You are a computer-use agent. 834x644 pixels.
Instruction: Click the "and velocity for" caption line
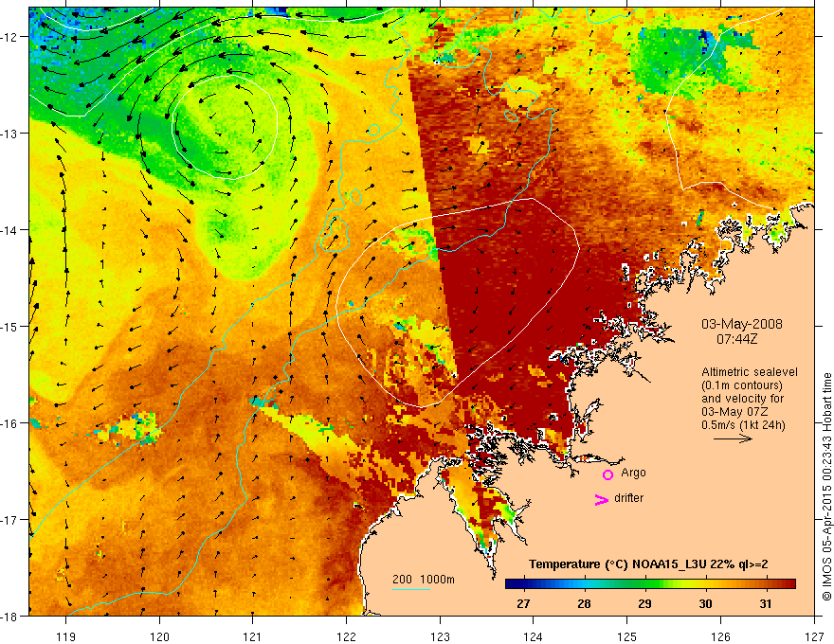pos(742,399)
